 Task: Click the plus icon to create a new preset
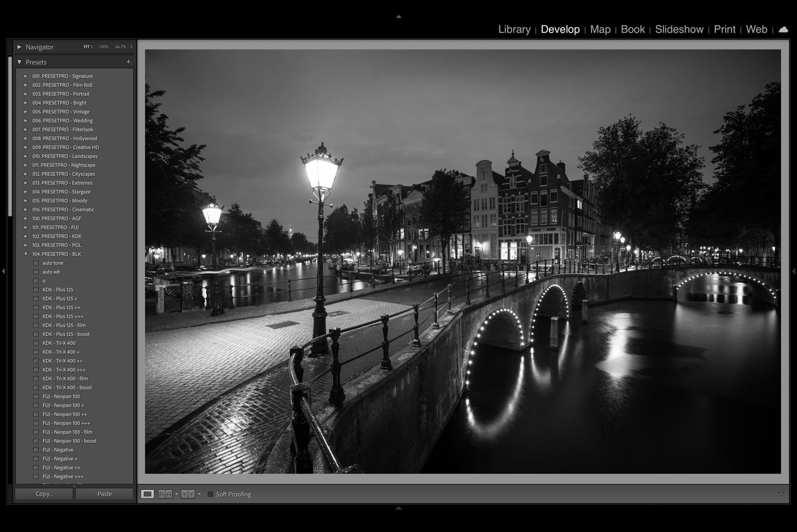tap(128, 62)
